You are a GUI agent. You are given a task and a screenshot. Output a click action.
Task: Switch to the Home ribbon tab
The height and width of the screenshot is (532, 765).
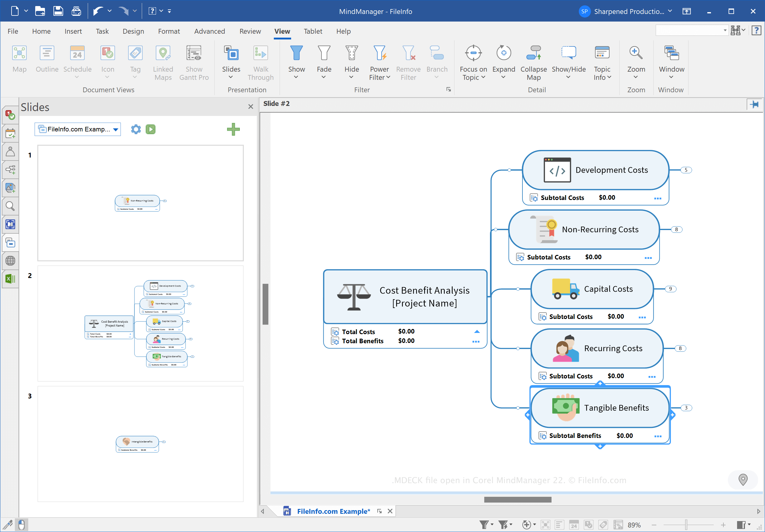41,31
